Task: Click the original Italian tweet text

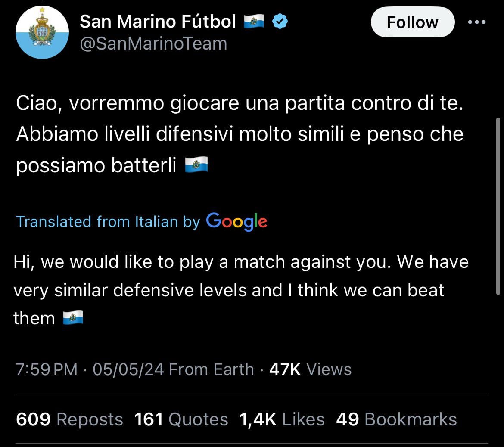Action: tap(240, 134)
